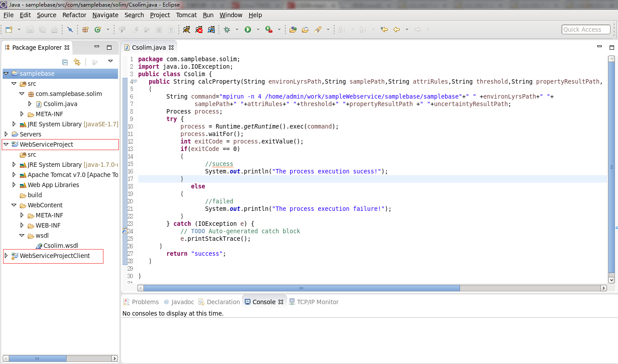Open the External Tools dropdown arrow
The width and height of the screenshot is (618, 364).
point(279,29)
